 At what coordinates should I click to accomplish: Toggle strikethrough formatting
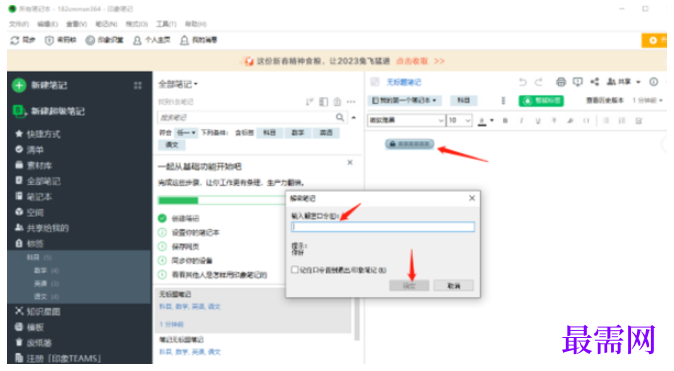pos(554,121)
